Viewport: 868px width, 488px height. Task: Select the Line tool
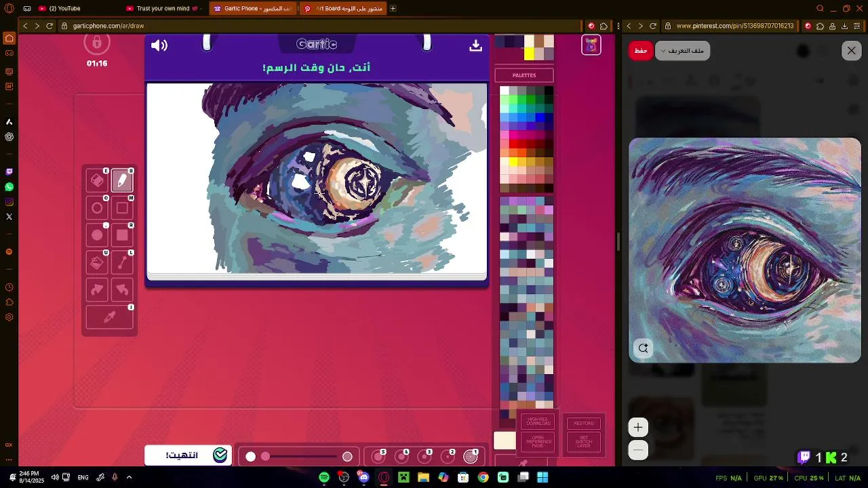pyautogui.click(x=122, y=262)
